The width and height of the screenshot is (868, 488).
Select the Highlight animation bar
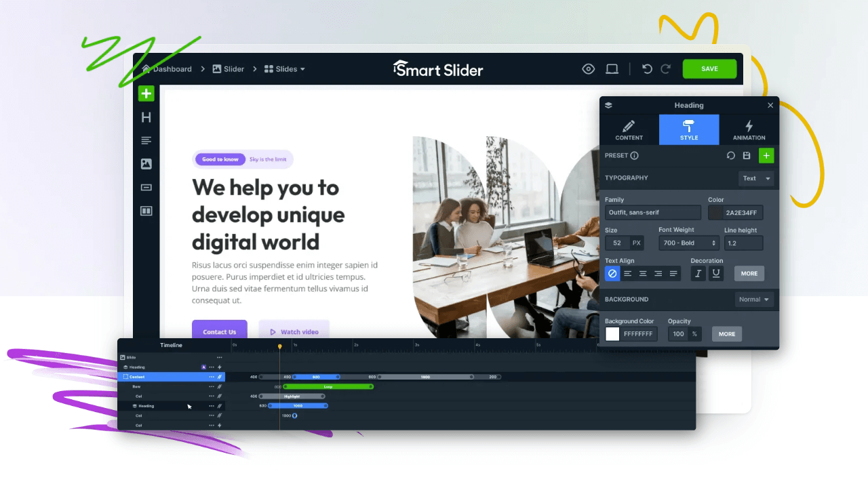[292, 396]
